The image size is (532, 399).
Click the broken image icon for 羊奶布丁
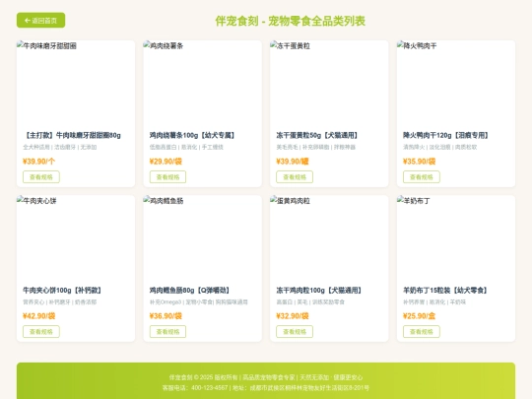400,200
